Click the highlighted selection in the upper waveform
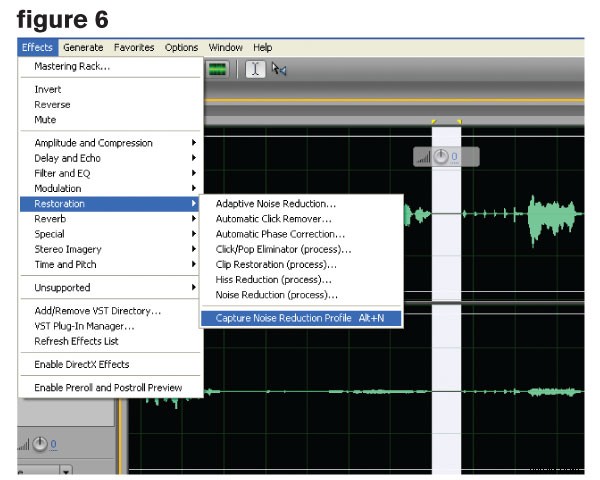This screenshot has height=480, width=600. coord(447,214)
